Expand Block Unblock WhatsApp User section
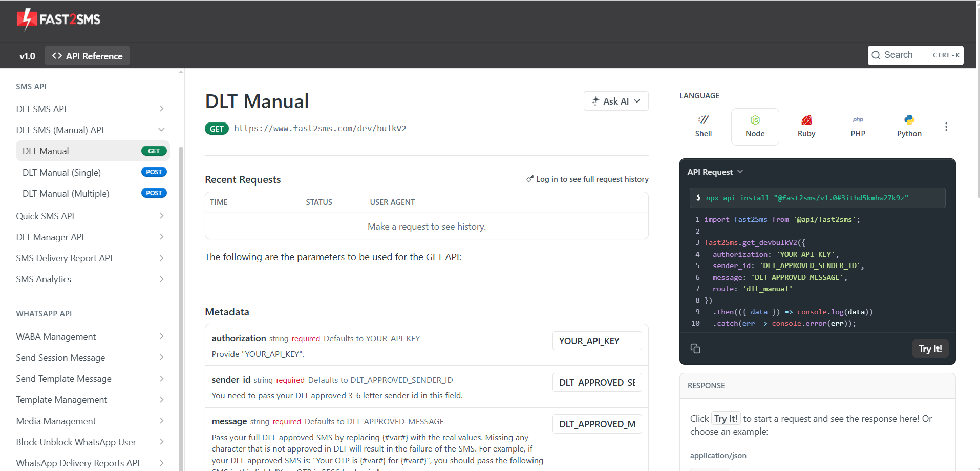 pos(161,442)
